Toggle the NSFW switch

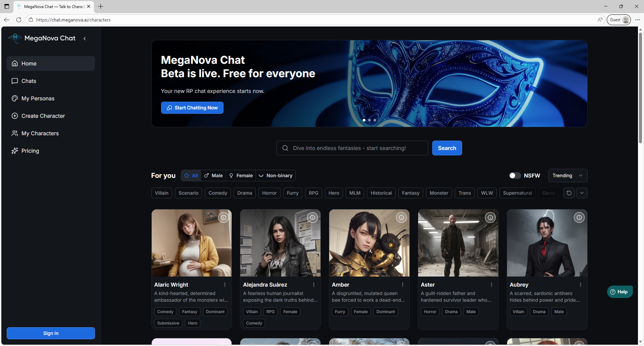point(514,176)
